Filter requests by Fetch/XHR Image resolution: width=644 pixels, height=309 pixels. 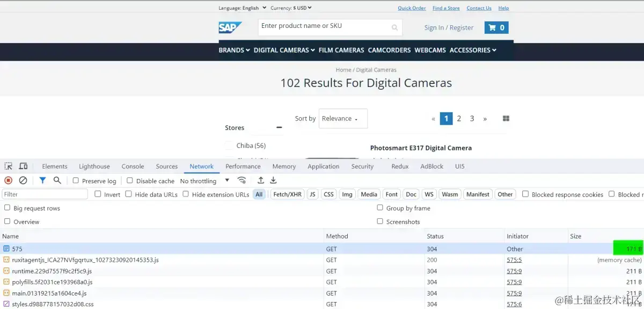pos(288,195)
